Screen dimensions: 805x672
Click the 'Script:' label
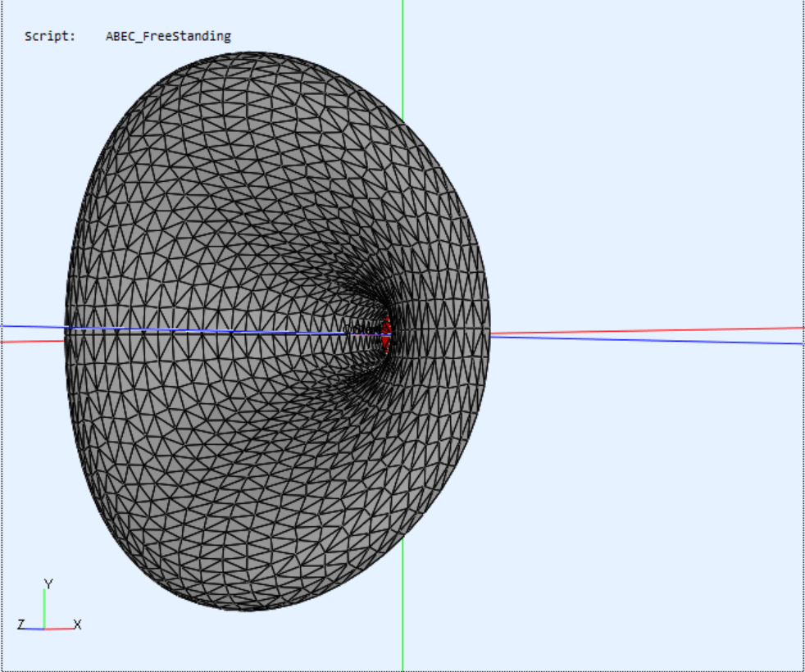pos(50,36)
